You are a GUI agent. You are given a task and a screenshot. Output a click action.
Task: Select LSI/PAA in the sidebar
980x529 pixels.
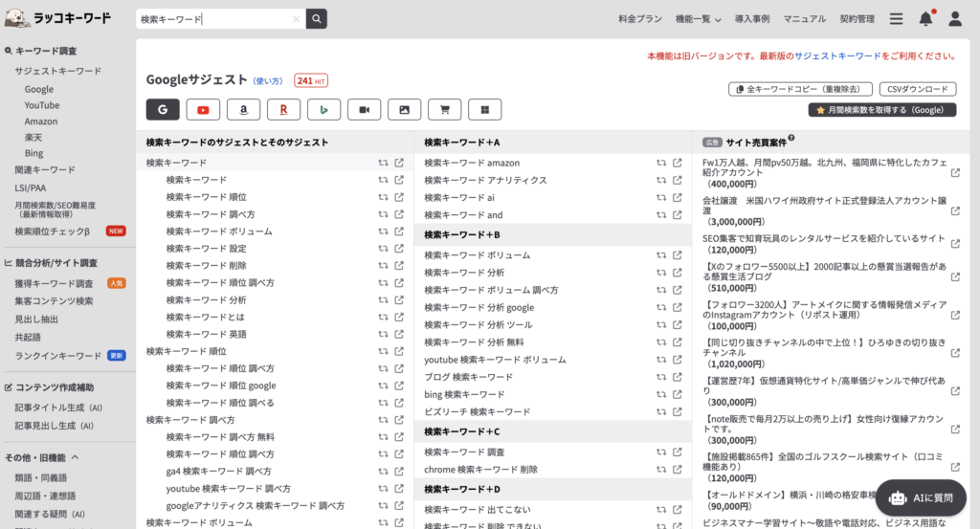[x=30, y=188]
